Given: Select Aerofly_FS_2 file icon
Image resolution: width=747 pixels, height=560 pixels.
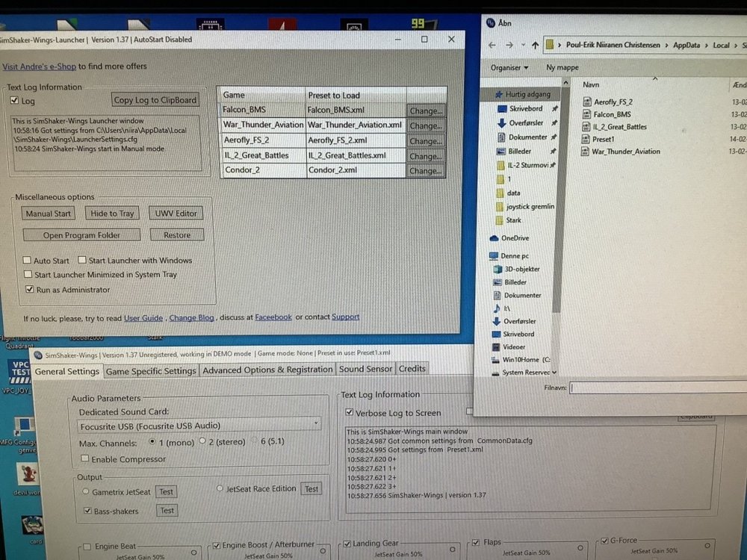Looking at the screenshot, I should tap(587, 102).
